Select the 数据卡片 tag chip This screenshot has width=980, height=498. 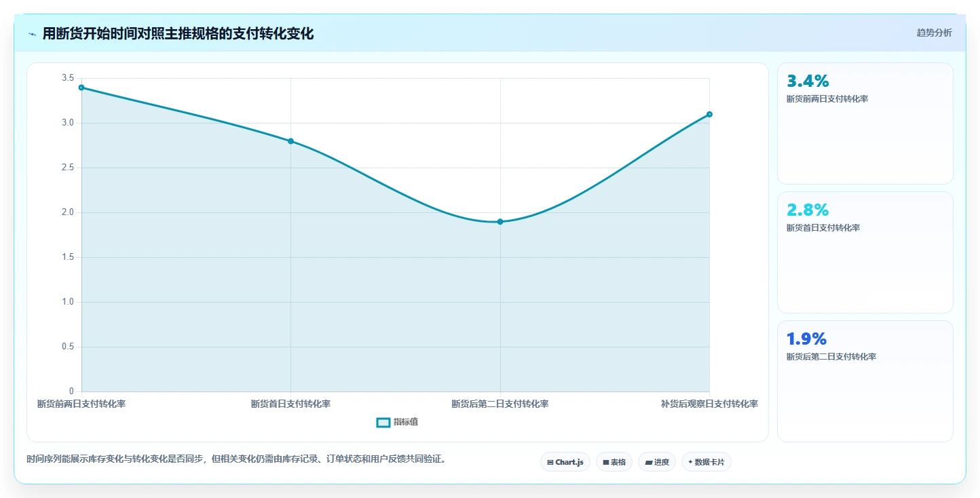tap(706, 462)
